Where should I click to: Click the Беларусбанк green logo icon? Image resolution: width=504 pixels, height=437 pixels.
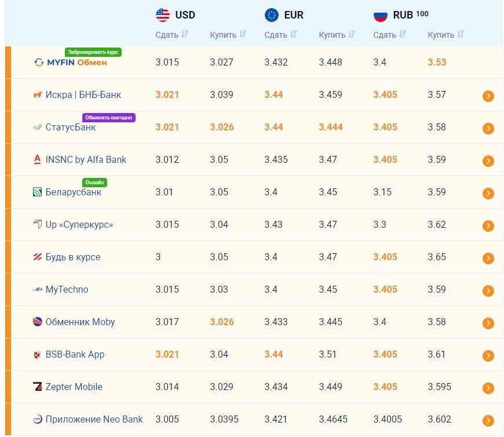click(37, 192)
